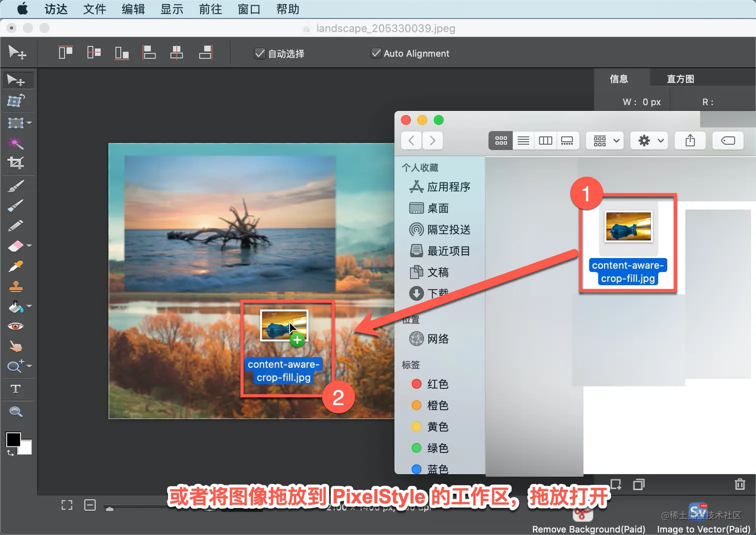Open the 编辑 menu

[x=133, y=9]
